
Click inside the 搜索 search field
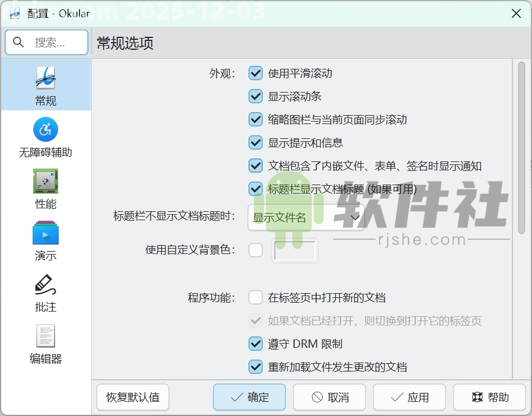click(x=53, y=42)
